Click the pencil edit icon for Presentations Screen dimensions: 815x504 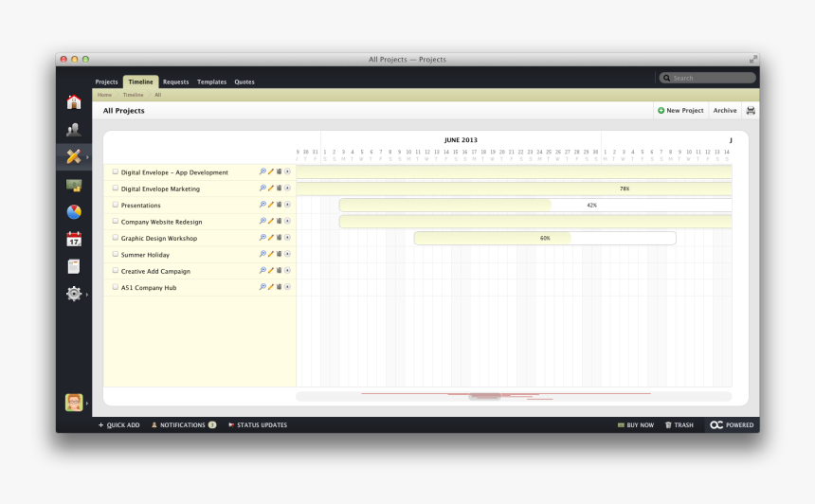[x=271, y=205]
